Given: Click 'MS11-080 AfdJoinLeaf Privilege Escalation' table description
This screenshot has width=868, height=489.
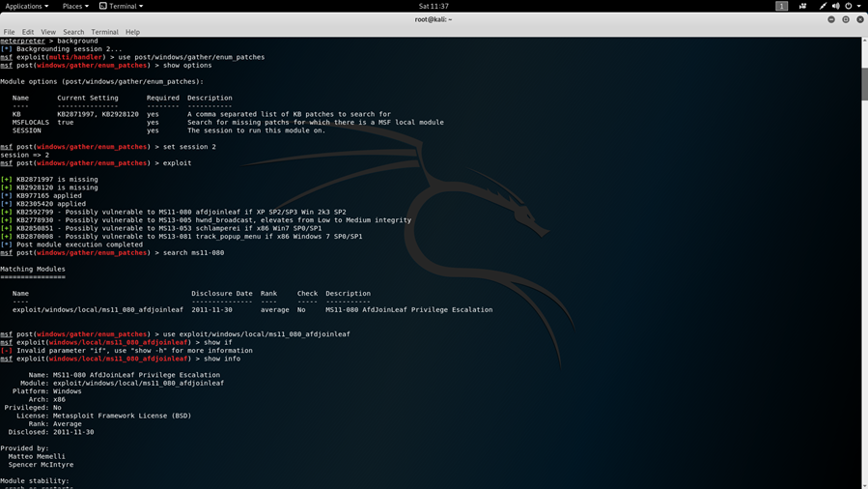Looking at the screenshot, I should click(x=409, y=310).
